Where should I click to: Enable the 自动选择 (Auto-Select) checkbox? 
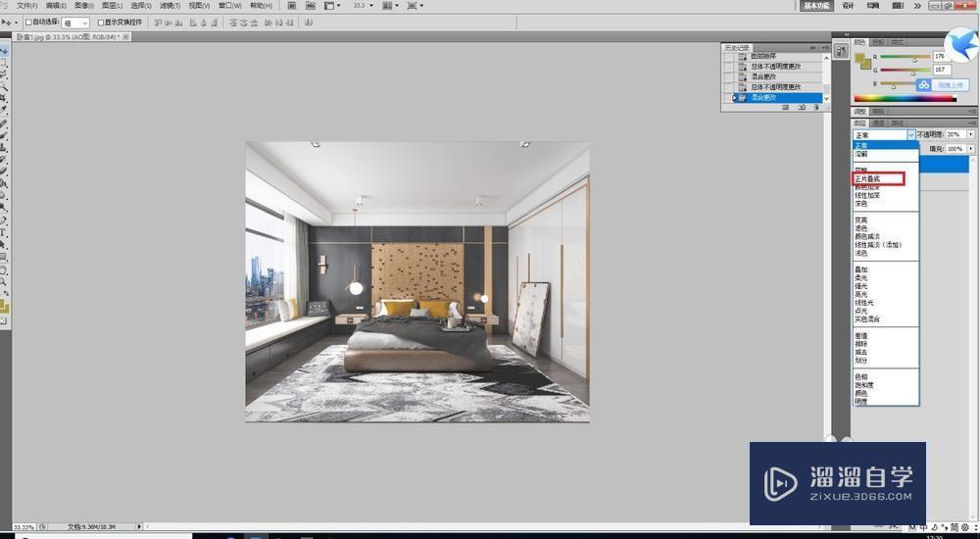(x=28, y=23)
